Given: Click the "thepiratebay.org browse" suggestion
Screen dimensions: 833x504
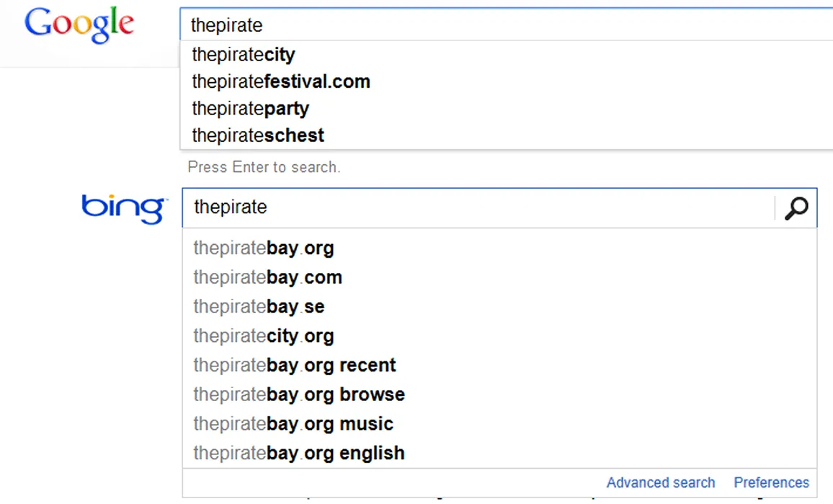Looking at the screenshot, I should tap(299, 395).
